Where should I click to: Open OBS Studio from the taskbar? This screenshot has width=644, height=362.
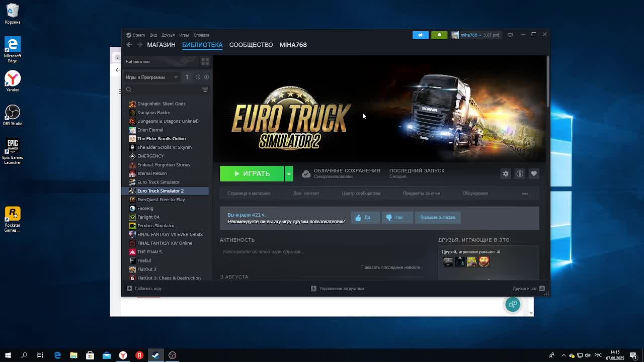[x=172, y=355]
